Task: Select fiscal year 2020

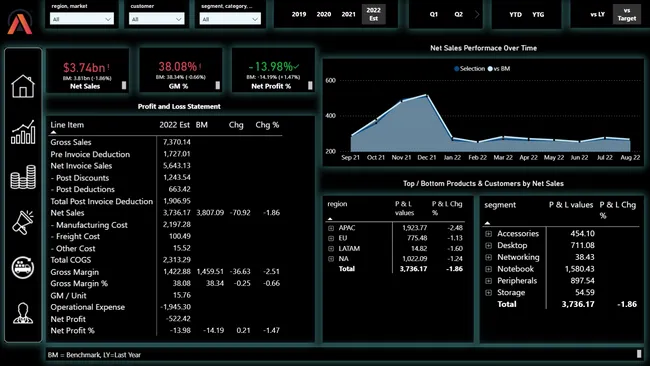Action: click(324, 15)
